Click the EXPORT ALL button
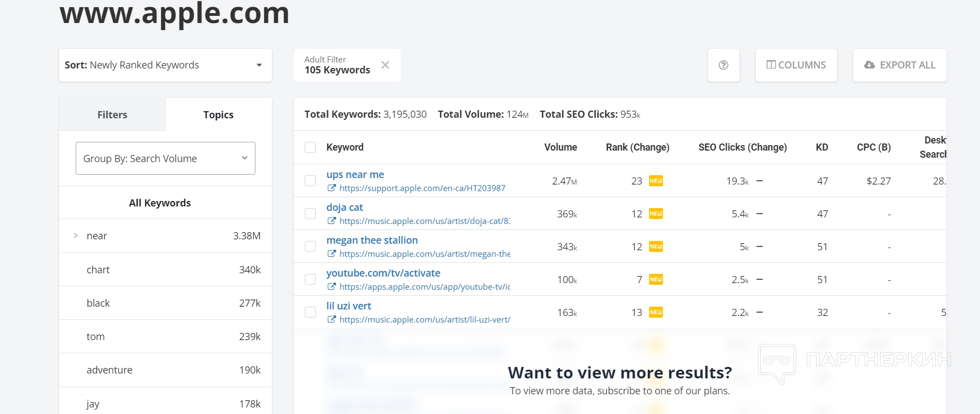 pos(899,65)
